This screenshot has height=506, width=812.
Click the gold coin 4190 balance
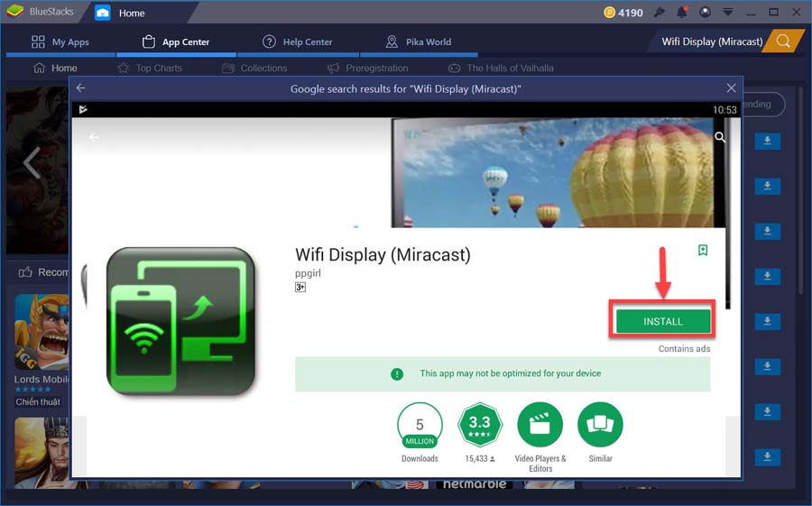pos(623,13)
